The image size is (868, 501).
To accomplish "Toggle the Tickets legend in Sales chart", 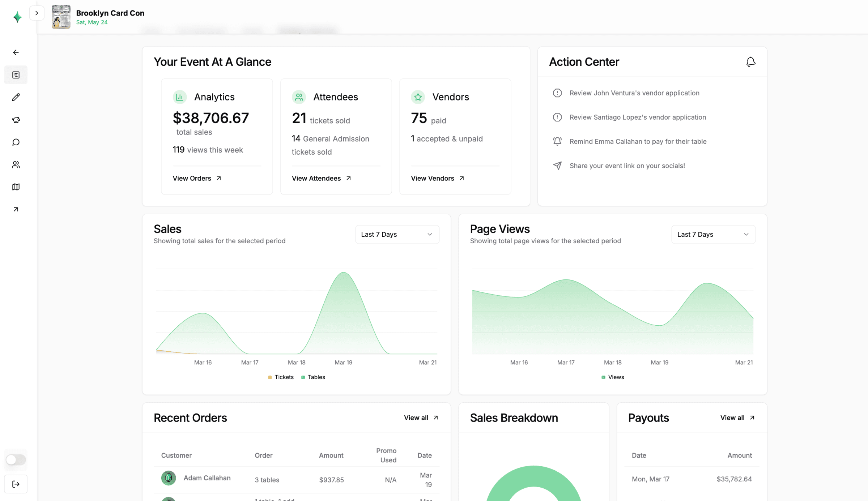I will click(x=281, y=377).
